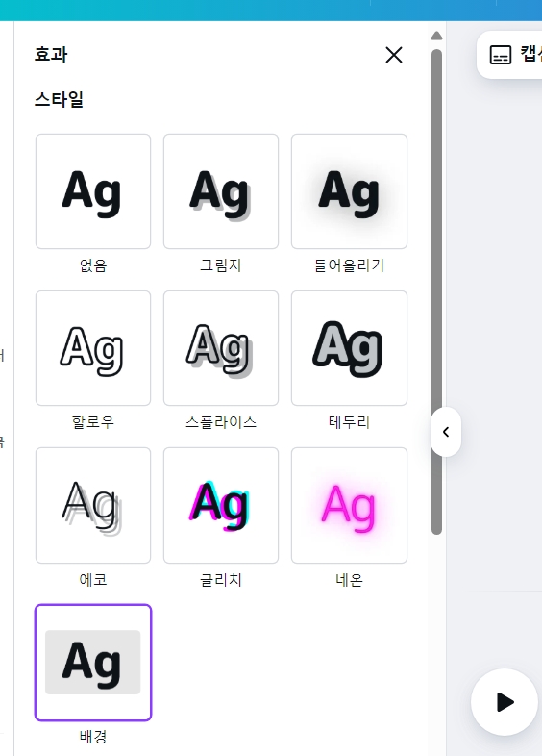The height and width of the screenshot is (756, 542).
Task: Click the 들어올리기 label text
Action: 349,265
